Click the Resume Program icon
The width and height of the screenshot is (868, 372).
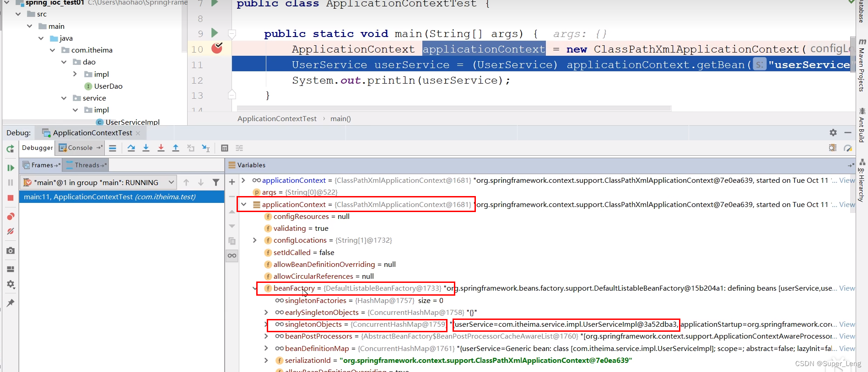11,168
